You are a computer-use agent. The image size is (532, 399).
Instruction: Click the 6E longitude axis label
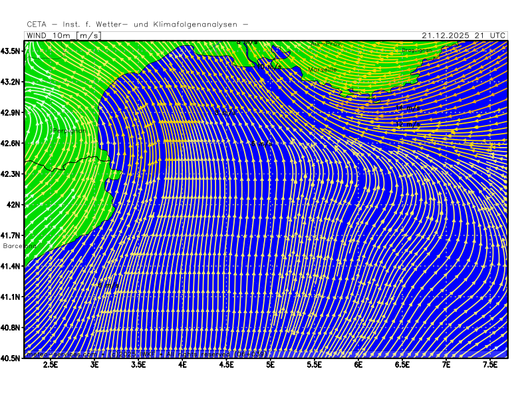tap(358, 365)
